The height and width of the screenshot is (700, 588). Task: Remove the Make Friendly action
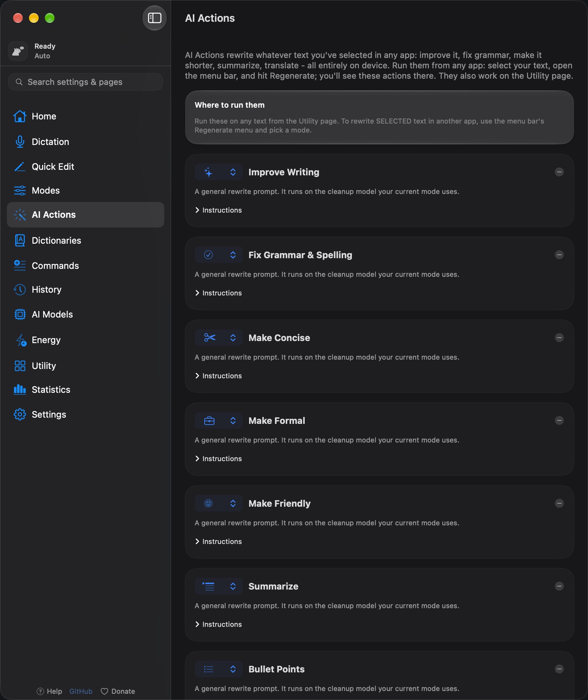[559, 503]
